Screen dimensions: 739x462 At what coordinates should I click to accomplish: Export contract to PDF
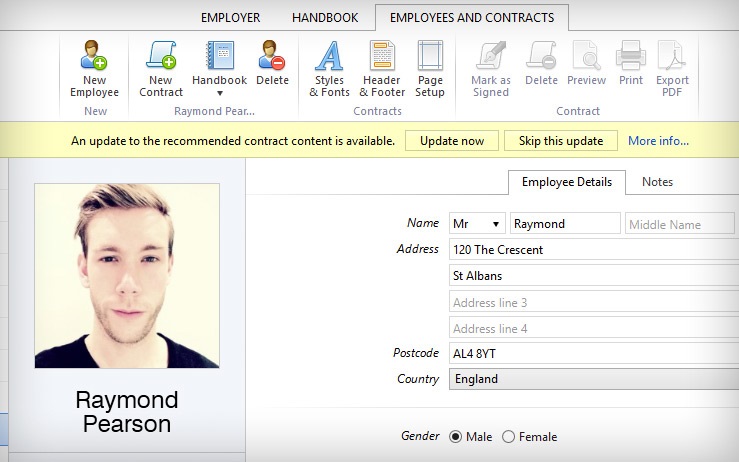(672, 69)
